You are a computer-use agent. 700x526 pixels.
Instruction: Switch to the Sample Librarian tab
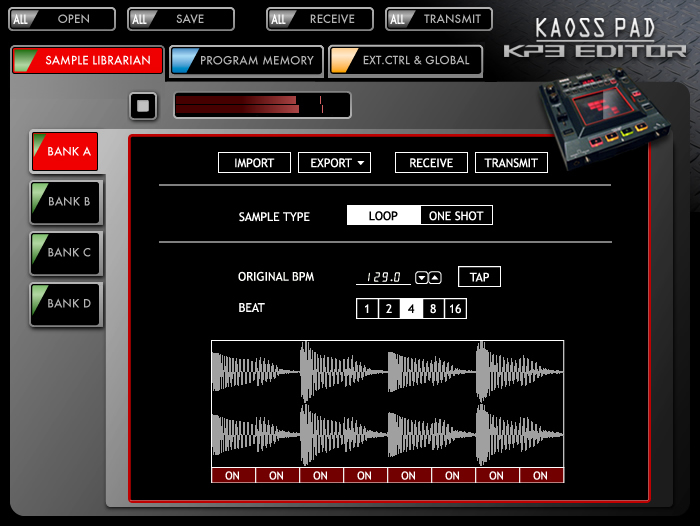88,60
